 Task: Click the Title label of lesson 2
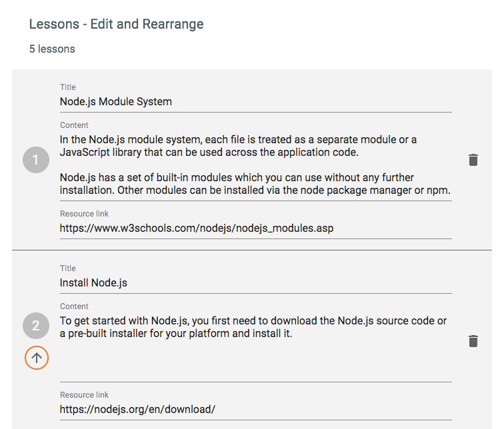68,268
